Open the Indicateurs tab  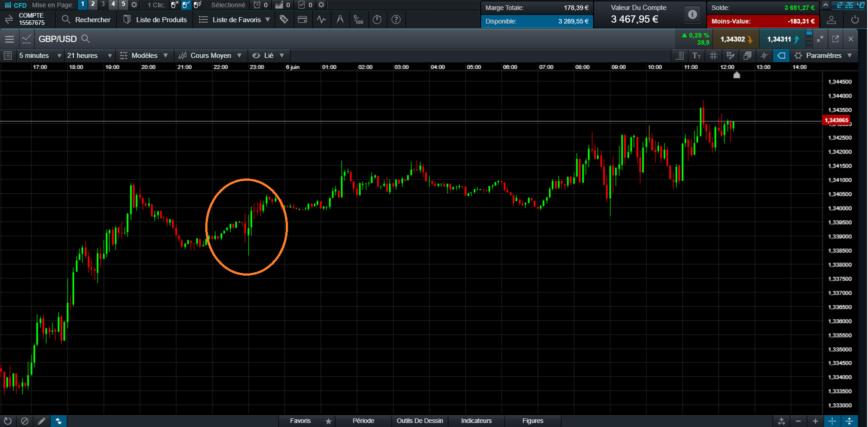476,421
